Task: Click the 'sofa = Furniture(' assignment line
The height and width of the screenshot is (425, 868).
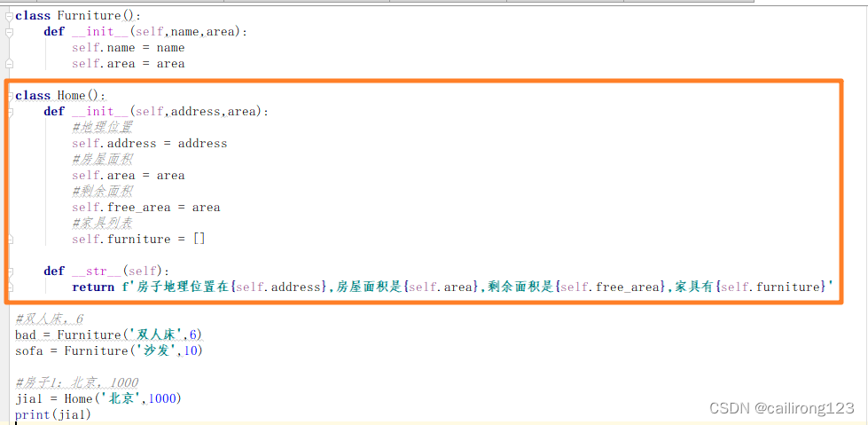Action: click(109, 350)
